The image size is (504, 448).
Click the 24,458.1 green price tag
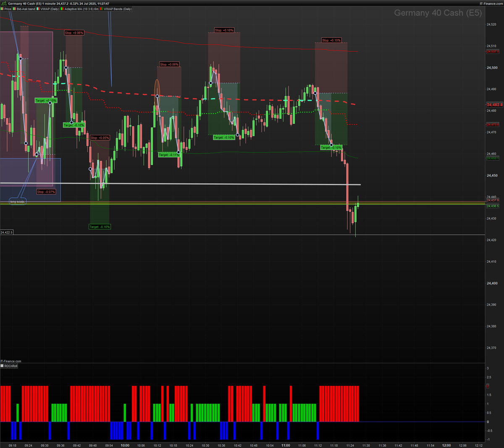(493, 158)
